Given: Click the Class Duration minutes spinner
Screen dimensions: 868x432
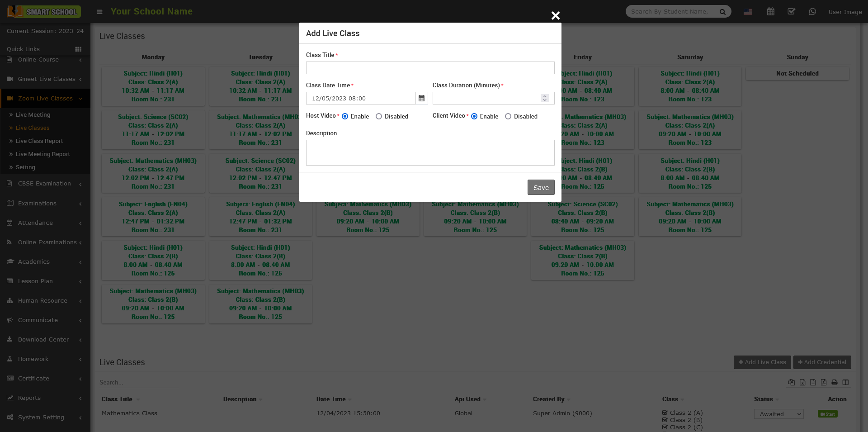Looking at the screenshot, I should pos(545,98).
